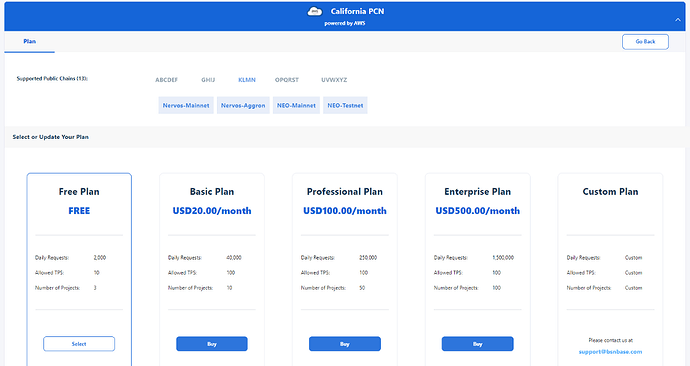The image size is (690, 366).
Task: Filter chains by GHIJ letter group
Action: [208, 80]
